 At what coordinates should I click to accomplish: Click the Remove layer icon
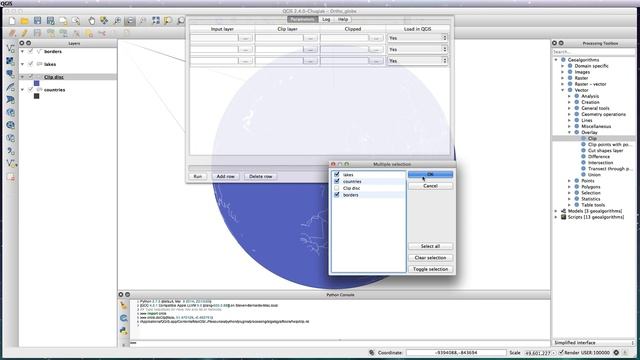click(11, 177)
